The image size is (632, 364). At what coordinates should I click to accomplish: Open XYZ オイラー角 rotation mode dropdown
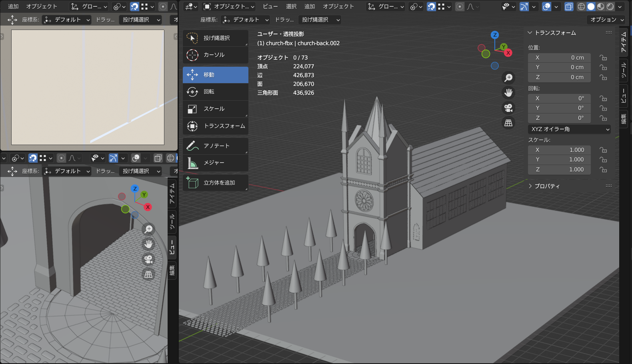pos(569,129)
